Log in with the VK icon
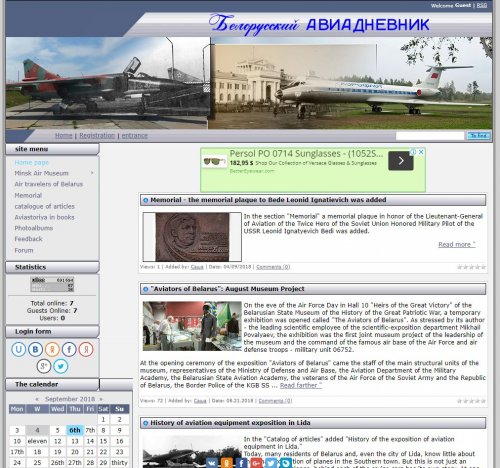500x468 pixels. (x=35, y=349)
